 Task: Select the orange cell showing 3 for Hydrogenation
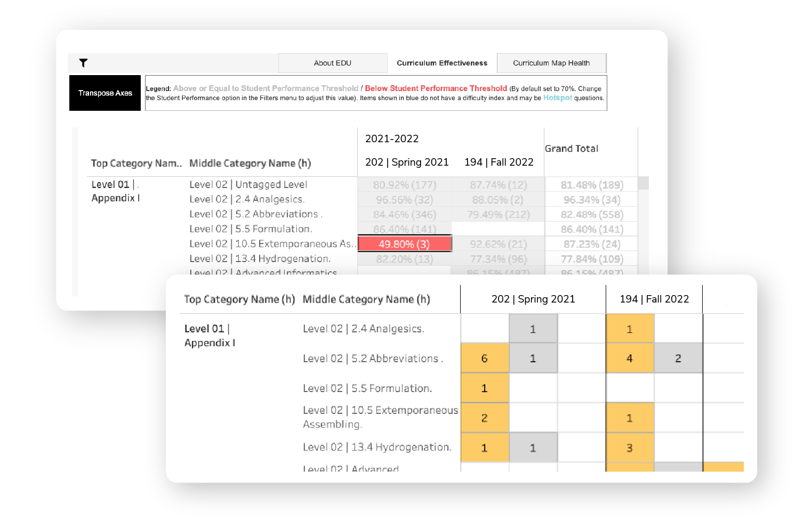pyautogui.click(x=630, y=447)
